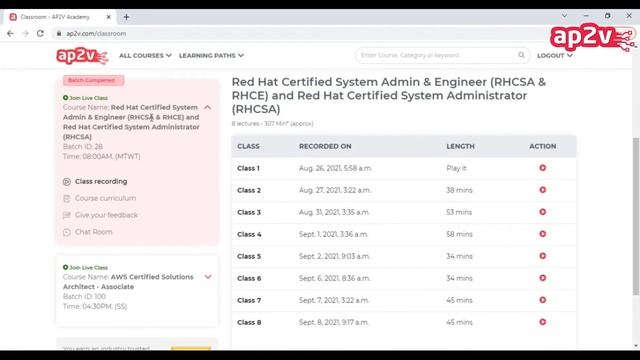Image resolution: width=640 pixels, height=360 pixels.
Task: Play the Class 8 recording
Action: coord(542,322)
